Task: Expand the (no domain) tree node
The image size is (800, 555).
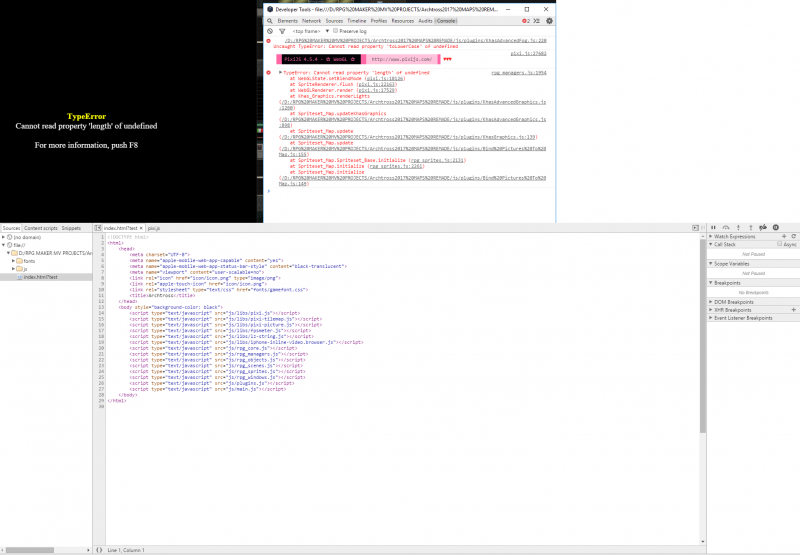Action: pyautogui.click(x=3, y=237)
